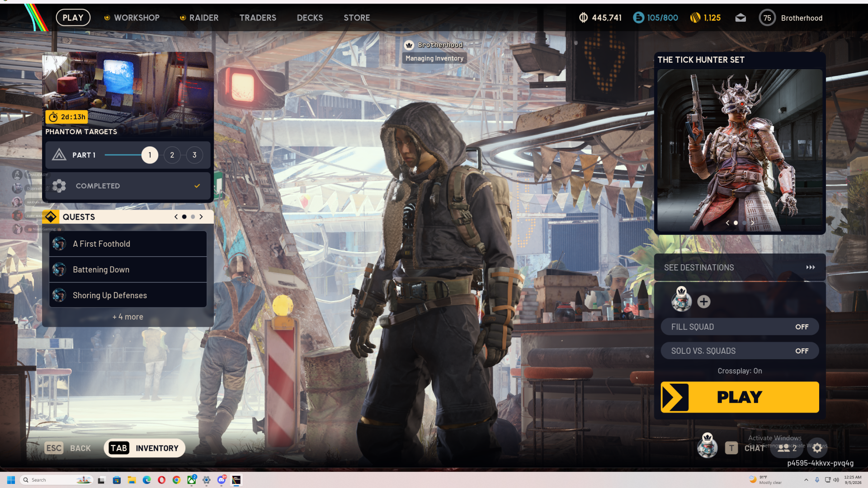Click quest giver icon for Shoring Up Defenses
868x488 pixels.
tap(59, 295)
